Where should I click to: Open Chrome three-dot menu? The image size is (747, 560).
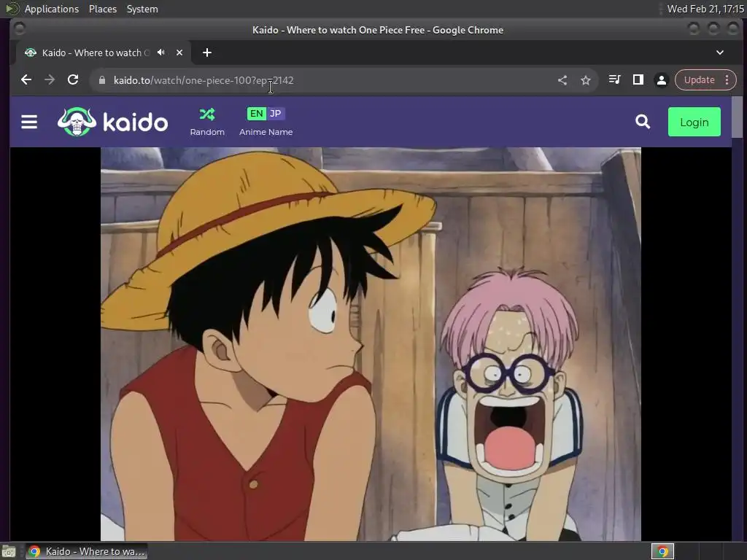(727, 80)
